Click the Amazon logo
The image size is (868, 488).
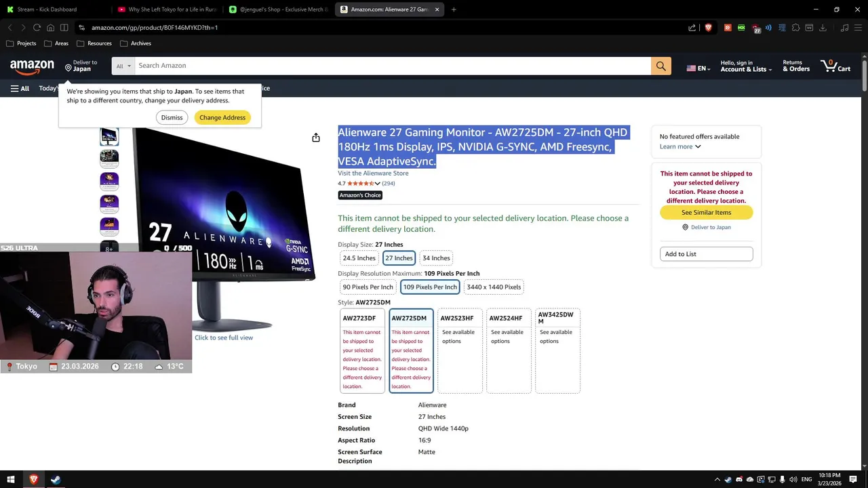(x=32, y=66)
